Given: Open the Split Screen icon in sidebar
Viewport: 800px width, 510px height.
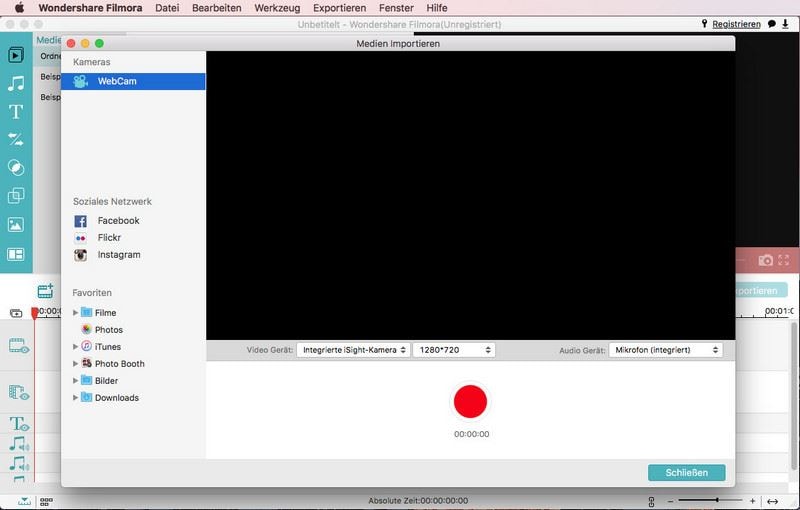Looking at the screenshot, I should pyautogui.click(x=16, y=254).
